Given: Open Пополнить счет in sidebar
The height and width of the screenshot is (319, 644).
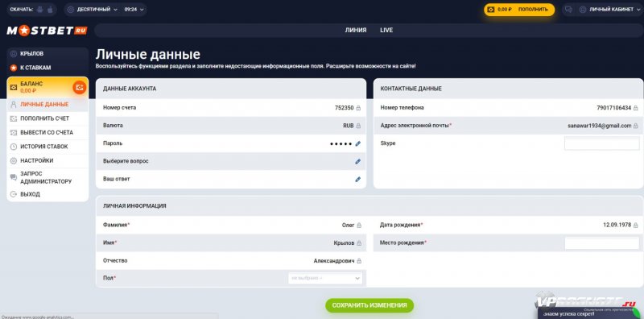Looking at the screenshot, I should click(x=47, y=118).
